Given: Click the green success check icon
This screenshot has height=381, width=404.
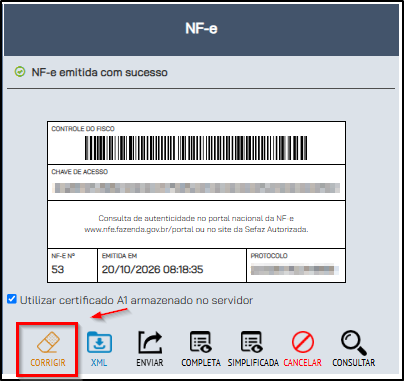Looking at the screenshot, I should pyautogui.click(x=20, y=72).
